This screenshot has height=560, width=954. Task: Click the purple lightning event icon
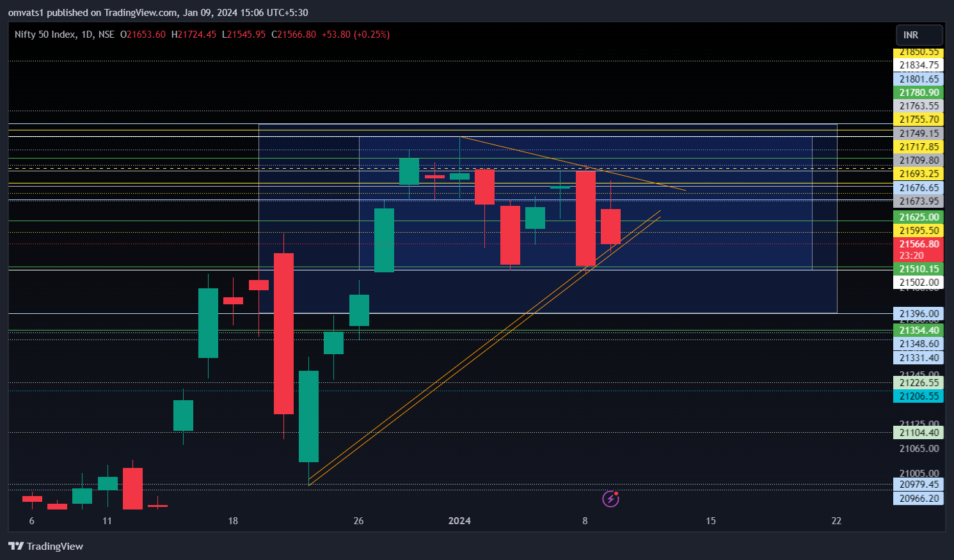click(611, 499)
